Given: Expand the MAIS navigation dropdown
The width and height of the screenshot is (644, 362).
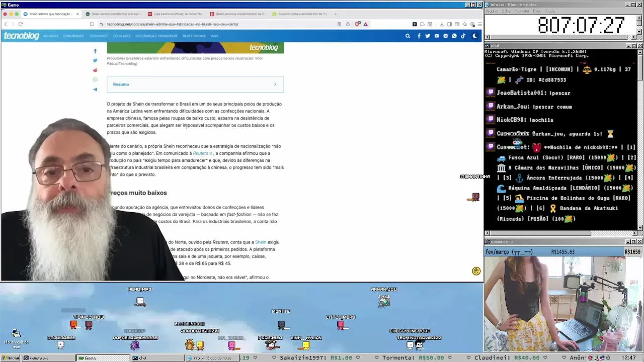Looking at the screenshot, I should coord(214,36).
